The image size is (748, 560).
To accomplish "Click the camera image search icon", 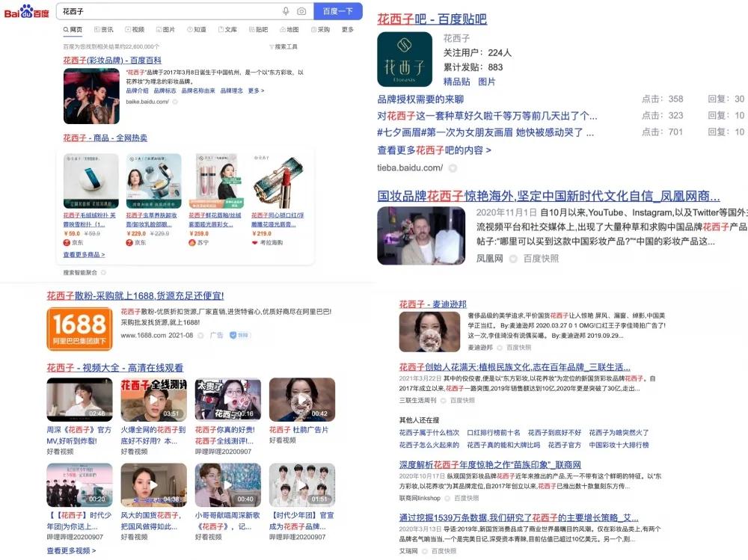I will pyautogui.click(x=301, y=11).
